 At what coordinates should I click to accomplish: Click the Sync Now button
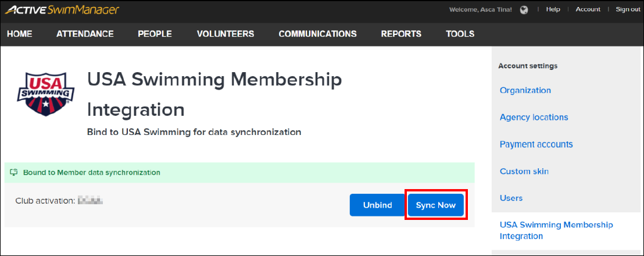[x=436, y=205]
